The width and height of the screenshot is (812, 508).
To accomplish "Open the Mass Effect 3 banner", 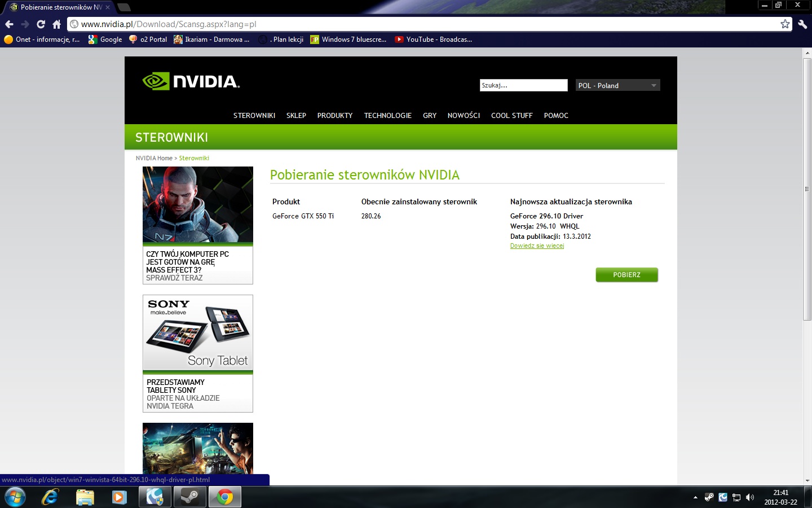I will 198,225.
